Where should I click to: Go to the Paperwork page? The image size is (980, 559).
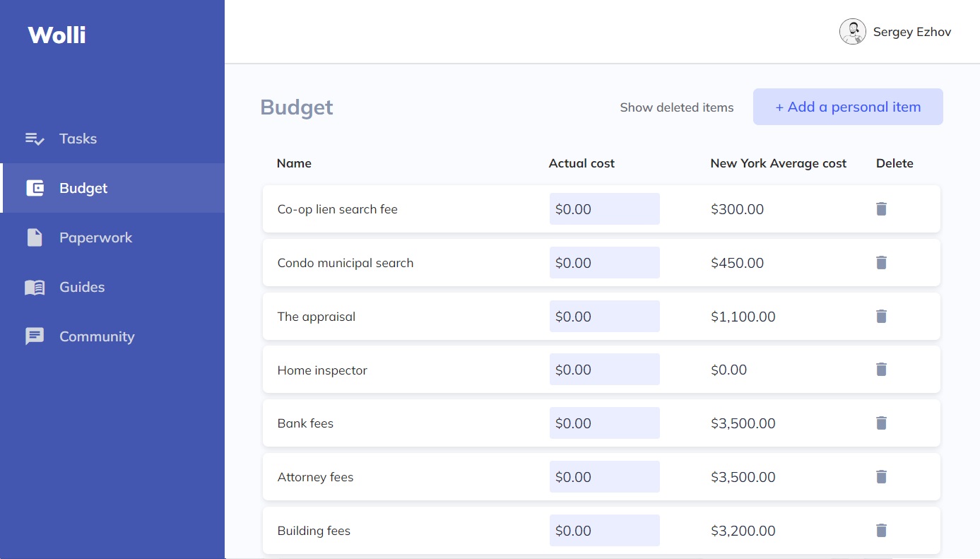(x=95, y=237)
